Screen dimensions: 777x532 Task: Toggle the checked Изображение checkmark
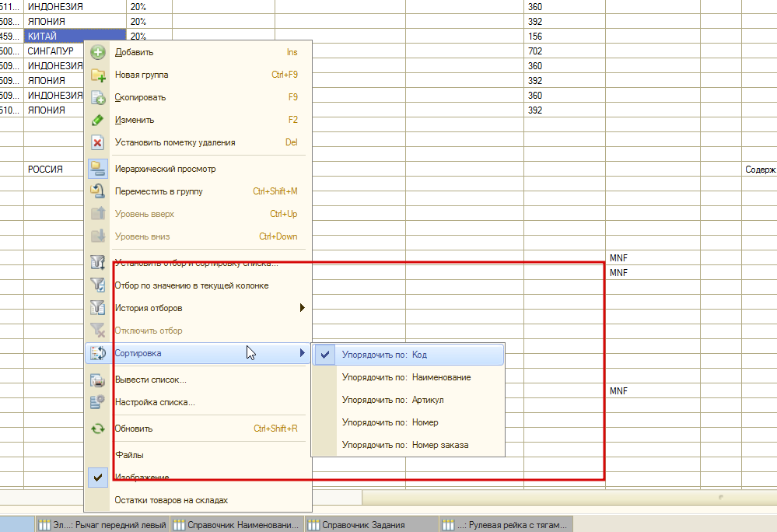98,478
